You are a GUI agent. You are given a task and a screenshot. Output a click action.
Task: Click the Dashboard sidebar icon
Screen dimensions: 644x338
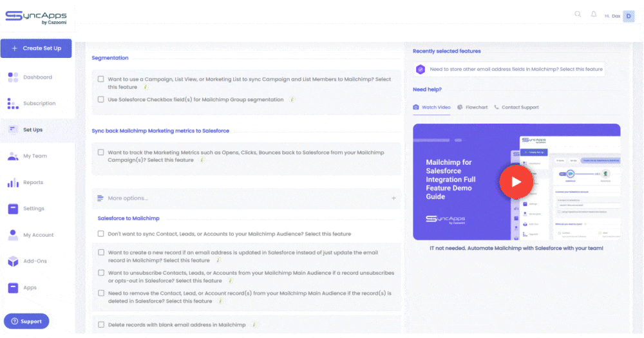tap(13, 77)
